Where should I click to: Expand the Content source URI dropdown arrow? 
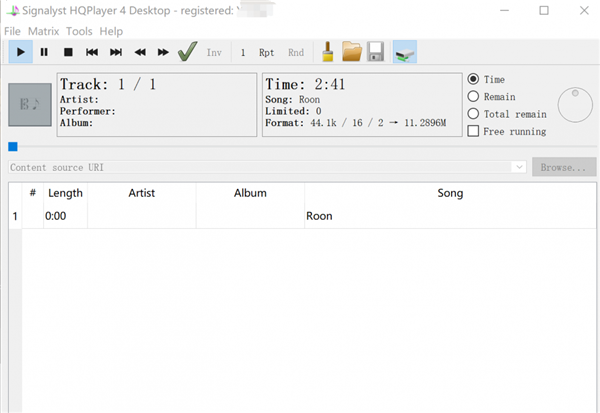(519, 167)
